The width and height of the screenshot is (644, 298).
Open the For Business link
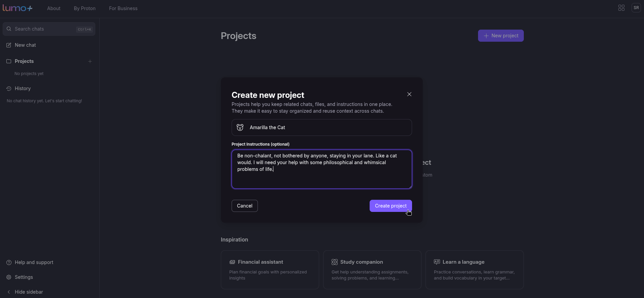123,8
